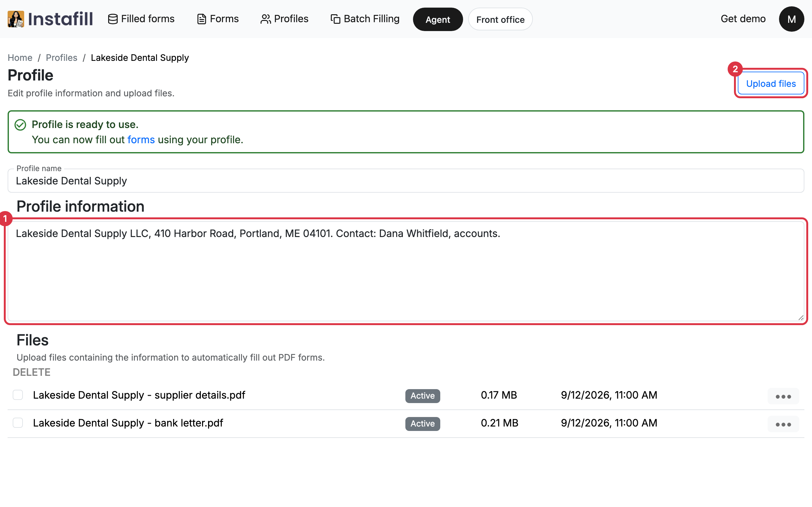
Task: Select the supplier details.pdf checkbox
Action: (x=18, y=395)
